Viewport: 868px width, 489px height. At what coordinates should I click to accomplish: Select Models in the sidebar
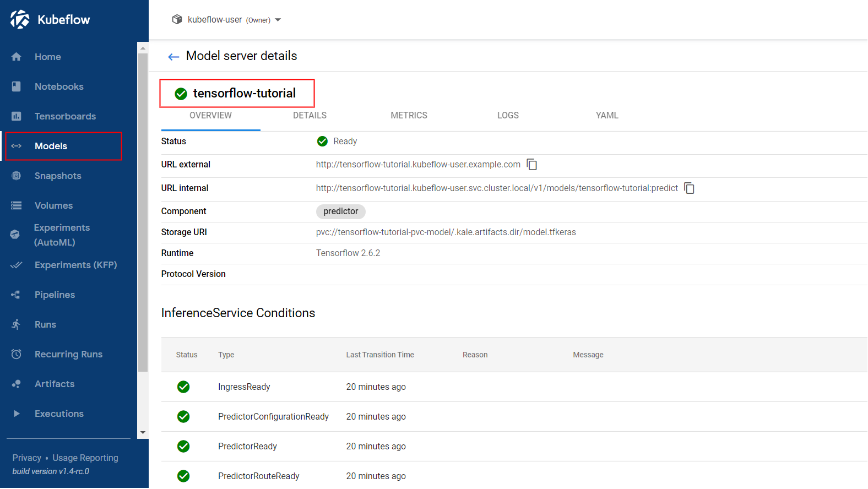[51, 146]
